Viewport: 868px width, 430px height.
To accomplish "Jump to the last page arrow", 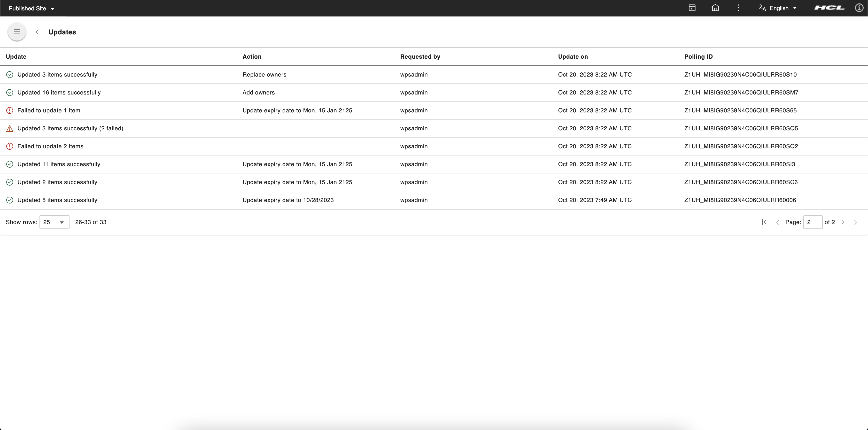I will [856, 222].
